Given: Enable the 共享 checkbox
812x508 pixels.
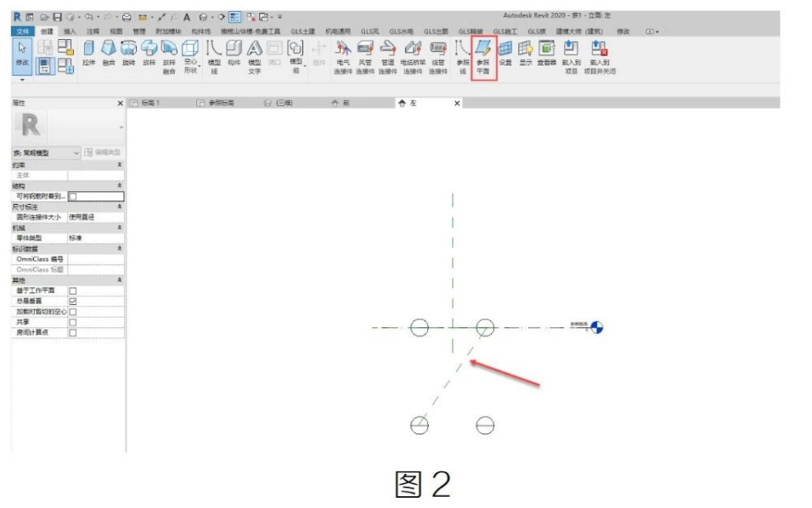Looking at the screenshot, I should click(x=72, y=322).
